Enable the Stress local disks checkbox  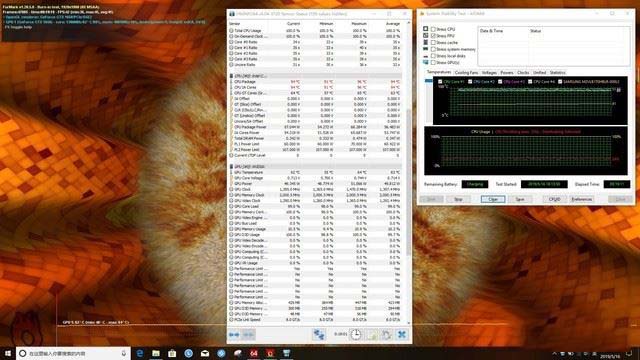pyautogui.click(x=433, y=56)
